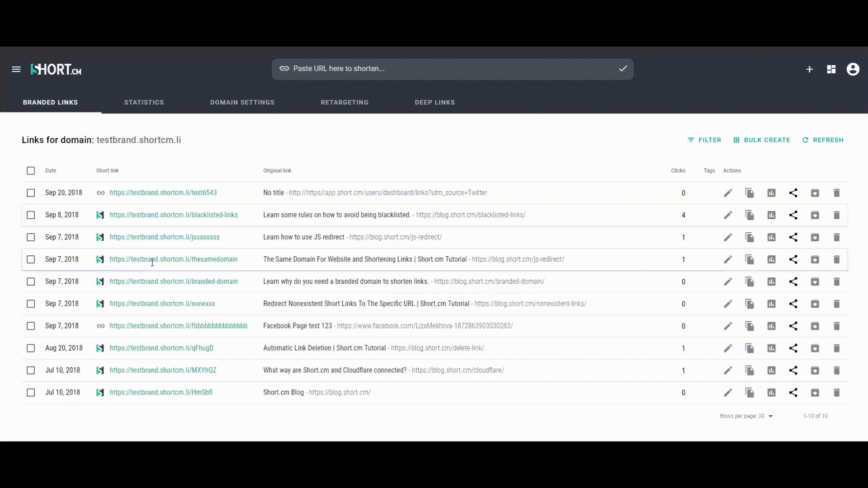Viewport: 868px width, 488px height.
Task: Expand the Rows per page dropdown
Action: click(x=770, y=416)
